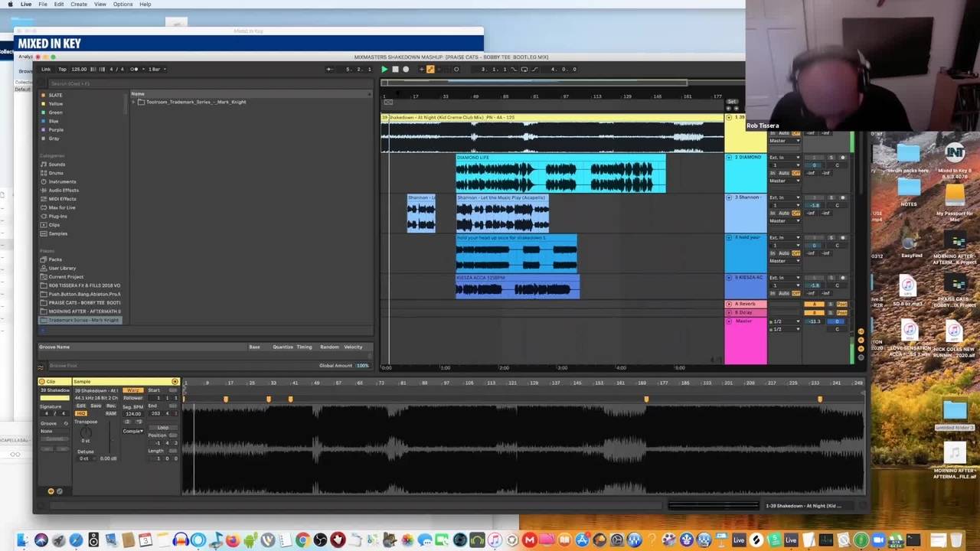The image size is (980, 551).
Task: Open the Ext. In input menu on KIESZA track
Action: 784,278
